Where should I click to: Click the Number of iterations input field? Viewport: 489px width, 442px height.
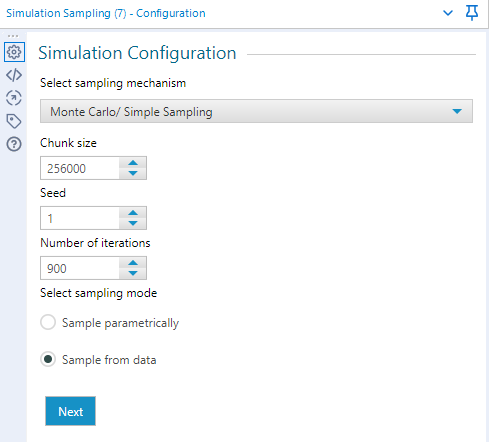tap(80, 268)
